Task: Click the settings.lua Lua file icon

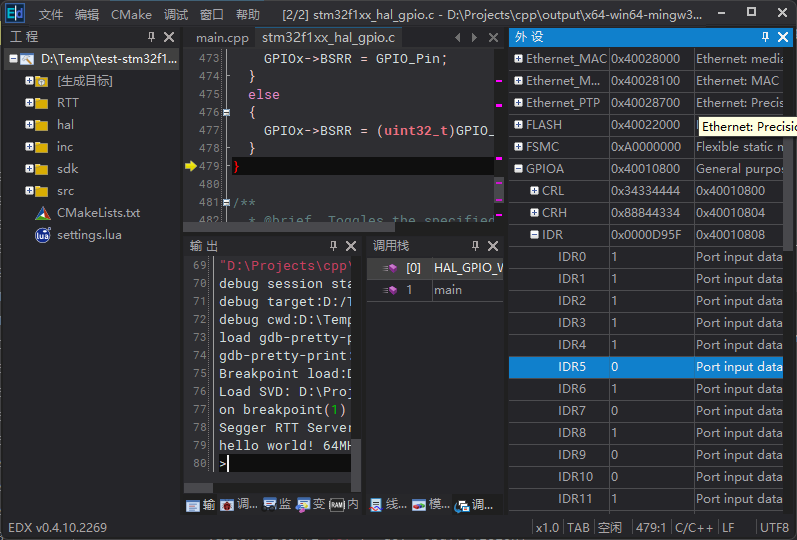Action: pyautogui.click(x=42, y=235)
